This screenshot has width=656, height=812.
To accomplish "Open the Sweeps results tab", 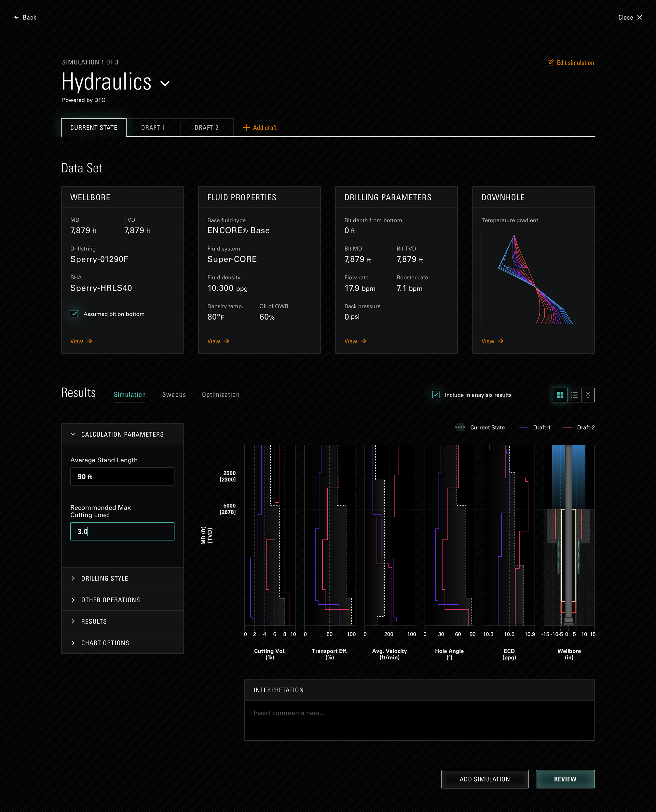I will [x=174, y=395].
